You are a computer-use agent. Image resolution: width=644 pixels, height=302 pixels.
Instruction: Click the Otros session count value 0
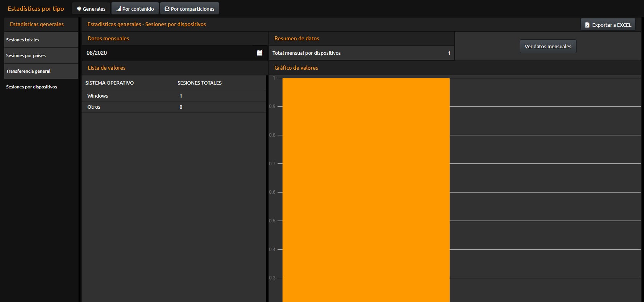point(181,107)
